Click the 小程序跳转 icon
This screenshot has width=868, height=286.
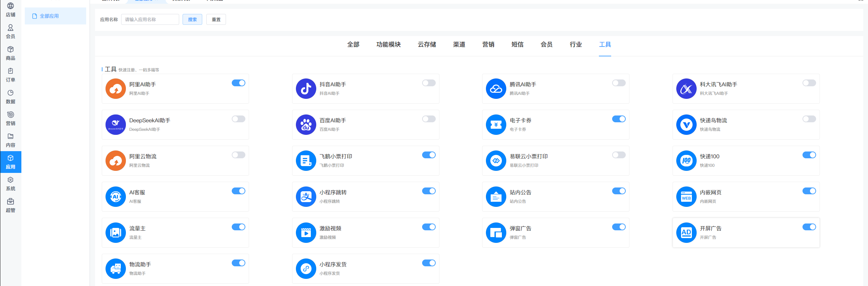(306, 197)
